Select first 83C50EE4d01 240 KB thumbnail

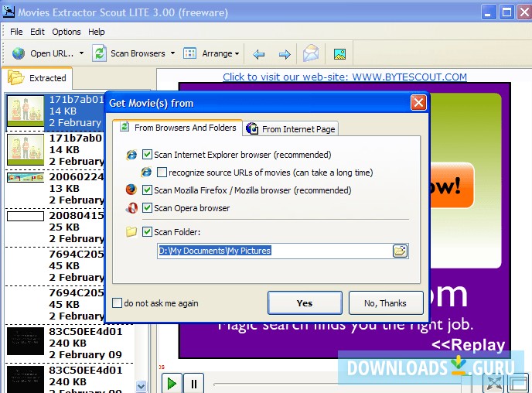[26, 341]
